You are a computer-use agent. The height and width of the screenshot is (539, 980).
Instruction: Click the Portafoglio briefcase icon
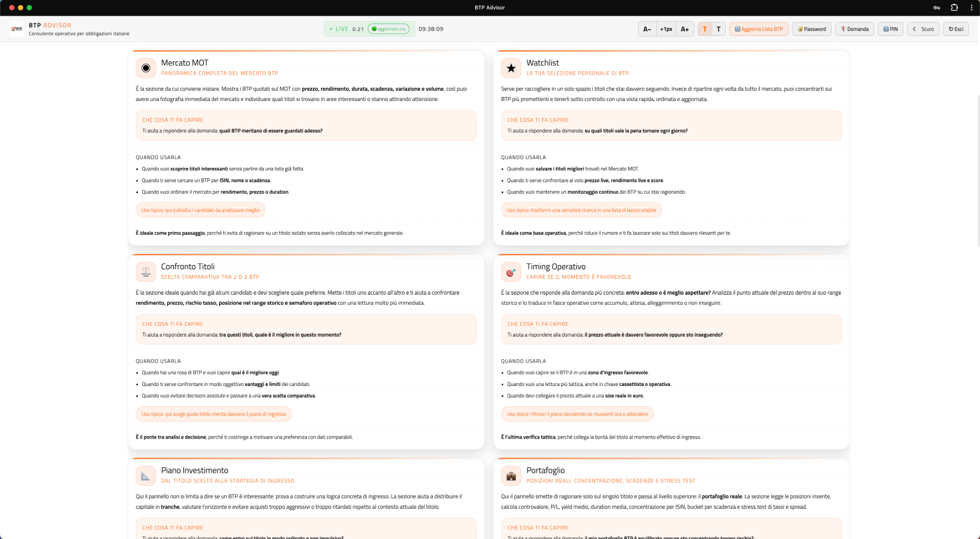511,475
